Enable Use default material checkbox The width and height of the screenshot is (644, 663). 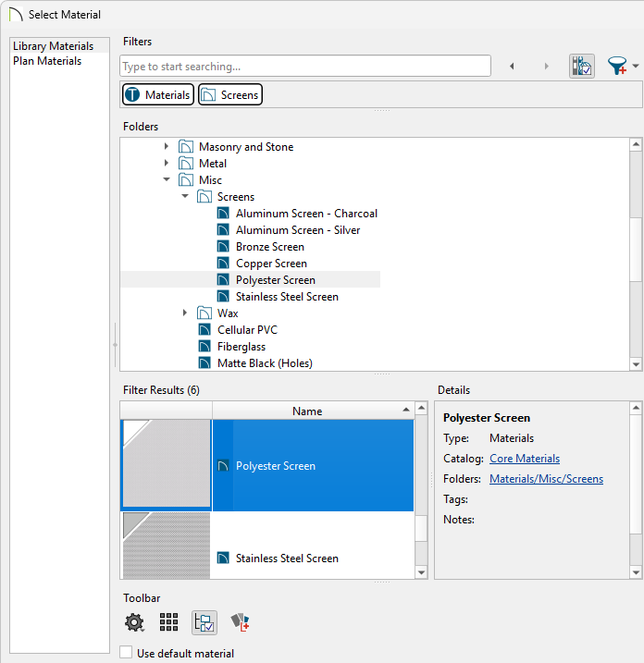[x=126, y=652]
